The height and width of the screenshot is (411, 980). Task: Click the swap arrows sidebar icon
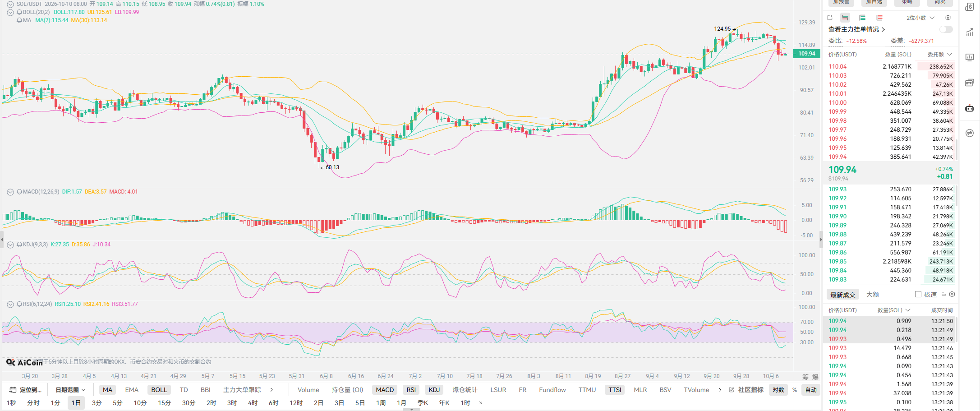coord(970,133)
